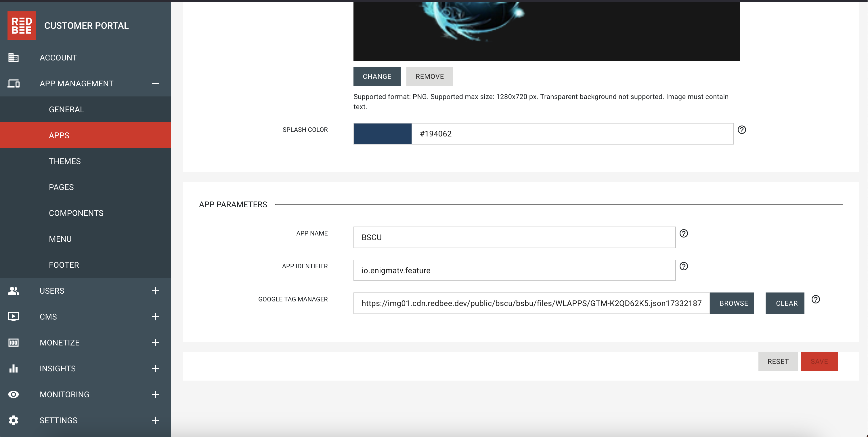The height and width of the screenshot is (437, 868).
Task: Collapse App Management with minus icon
Action: coord(155,83)
